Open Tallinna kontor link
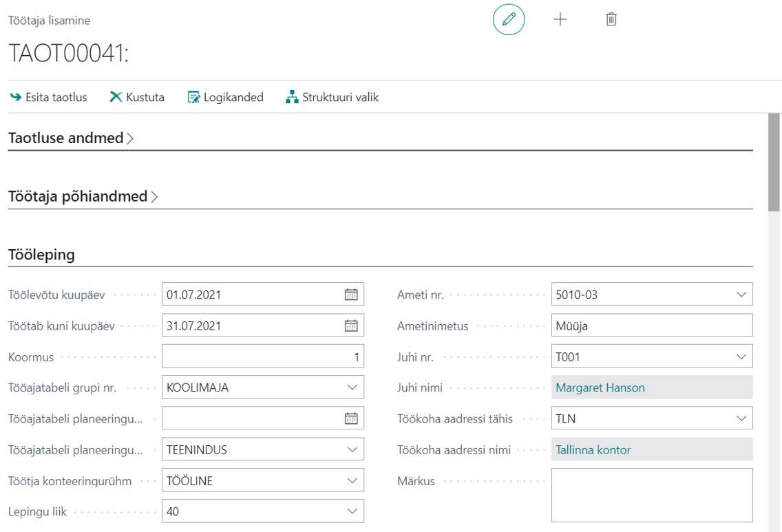Image resolution: width=782 pixels, height=532 pixels. [x=593, y=449]
